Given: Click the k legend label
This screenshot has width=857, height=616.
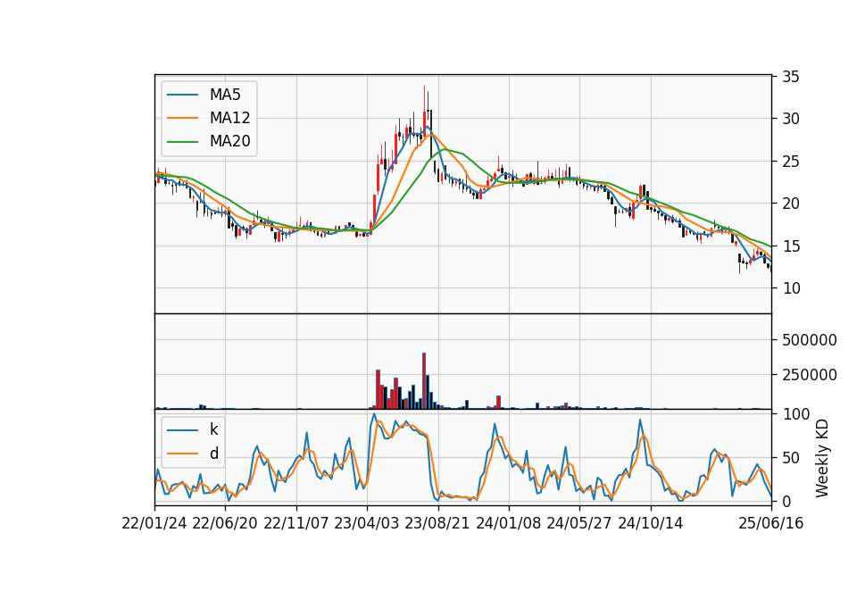Looking at the screenshot, I should (x=213, y=429).
